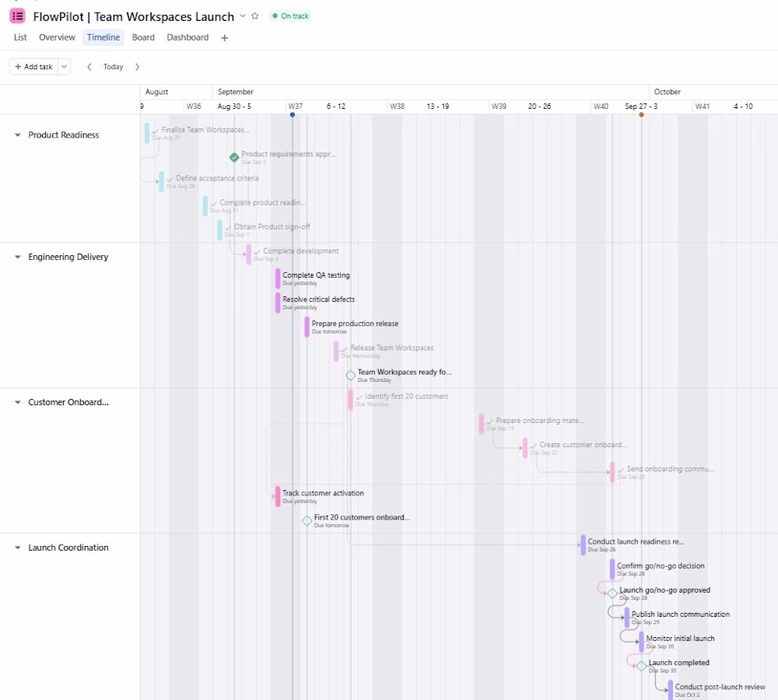Screen dimensions: 778x700
Task: Add a new view with plus icon
Action: pos(224,37)
